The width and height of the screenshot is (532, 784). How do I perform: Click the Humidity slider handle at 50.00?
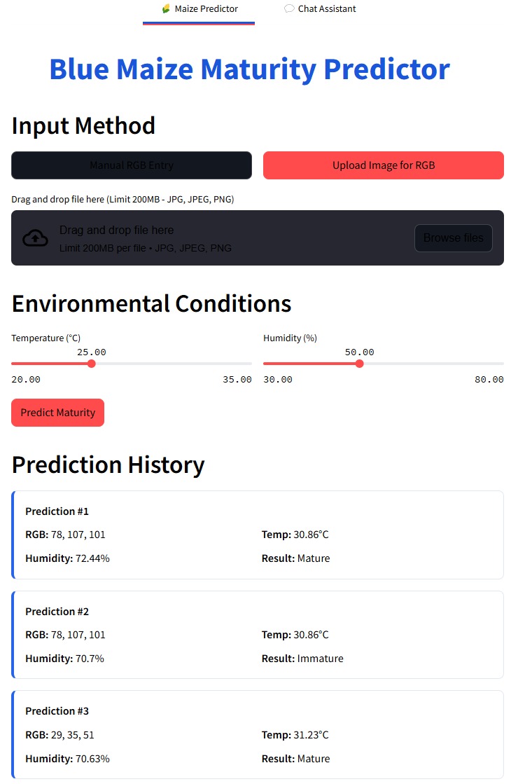click(x=359, y=364)
